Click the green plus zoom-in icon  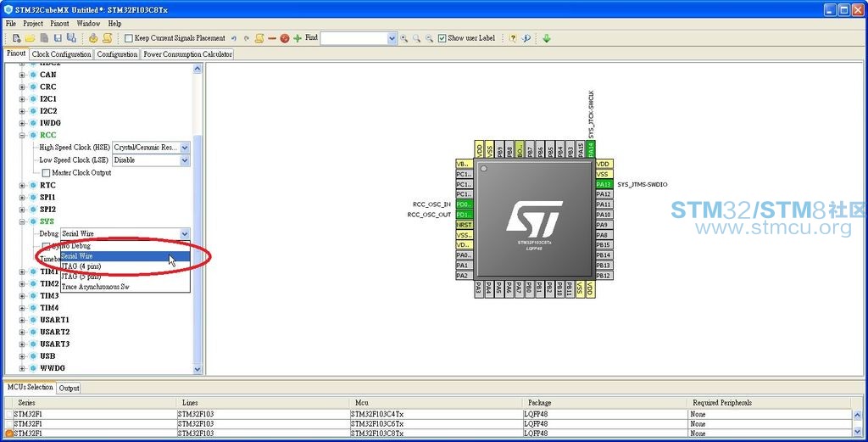[x=298, y=38]
